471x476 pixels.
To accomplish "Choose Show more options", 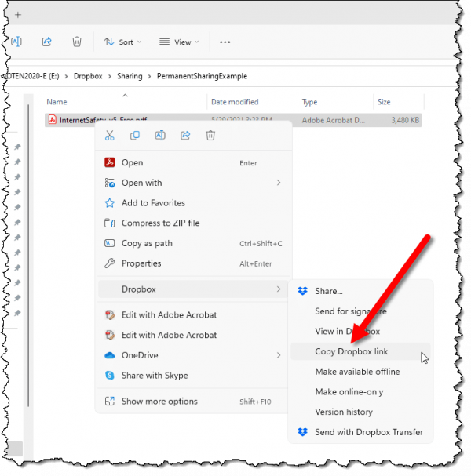I will click(x=193, y=402).
